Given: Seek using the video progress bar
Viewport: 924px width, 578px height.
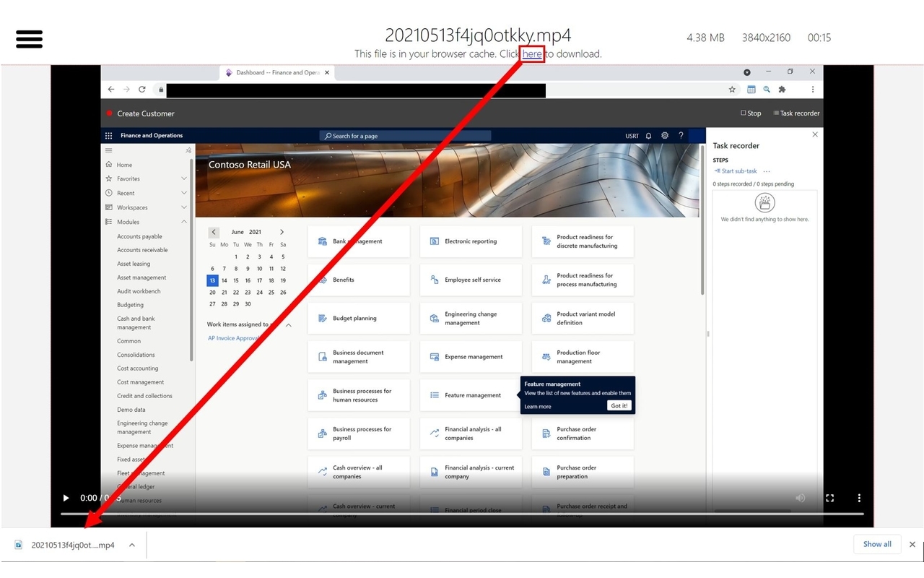Looking at the screenshot, I should 448,514.
